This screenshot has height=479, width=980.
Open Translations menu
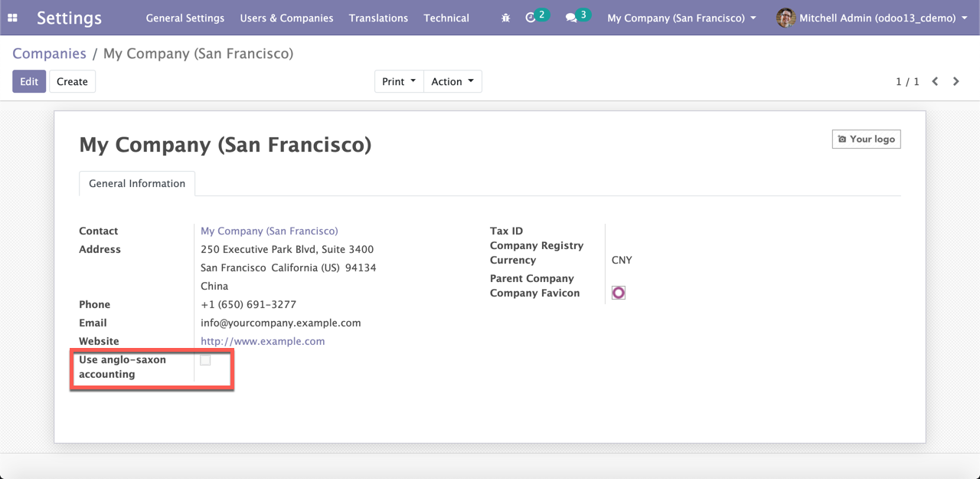[378, 18]
